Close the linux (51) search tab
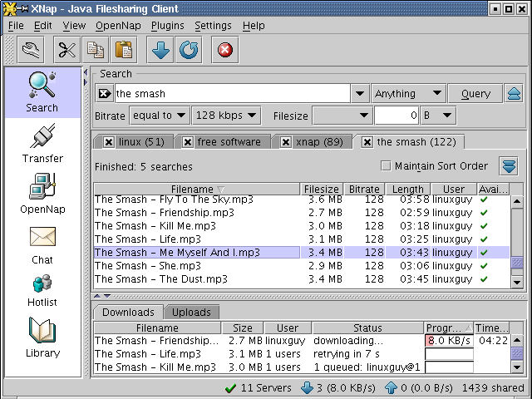 tap(109, 142)
